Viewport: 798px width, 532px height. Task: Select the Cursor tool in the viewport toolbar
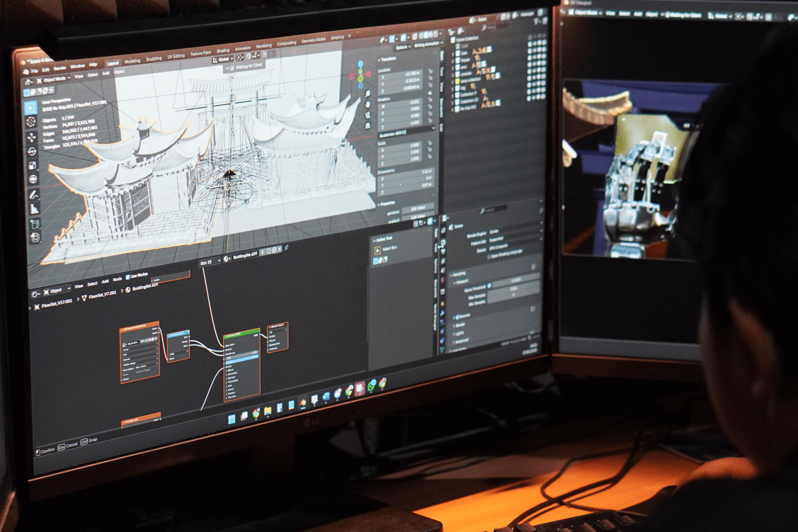31,122
